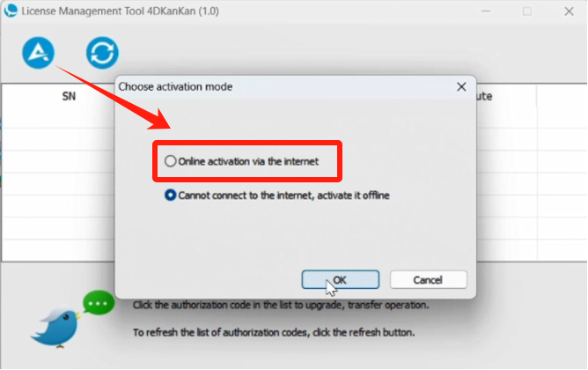Image resolution: width=588 pixels, height=370 pixels.
Task: Click the blue bird mascot
Action: tap(55, 327)
